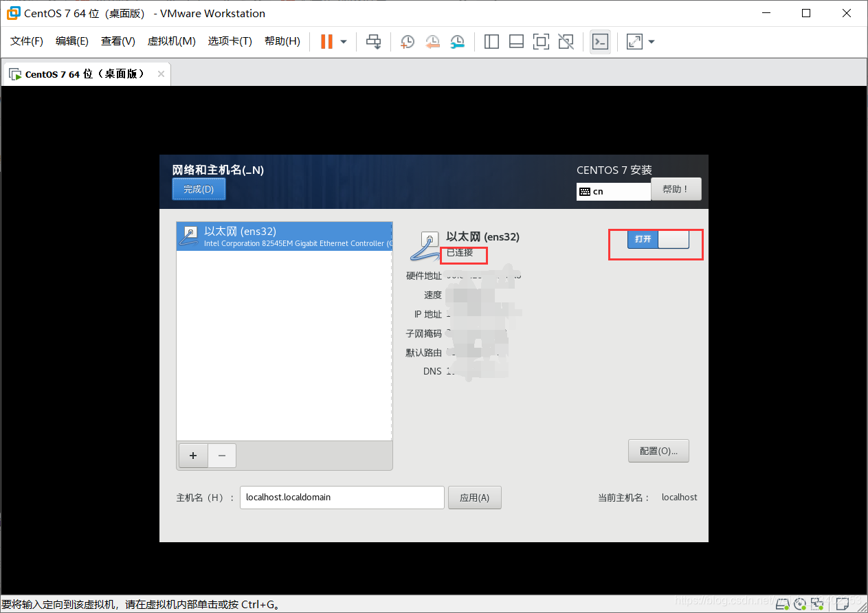Click the 完成(D) done button

[x=199, y=189]
